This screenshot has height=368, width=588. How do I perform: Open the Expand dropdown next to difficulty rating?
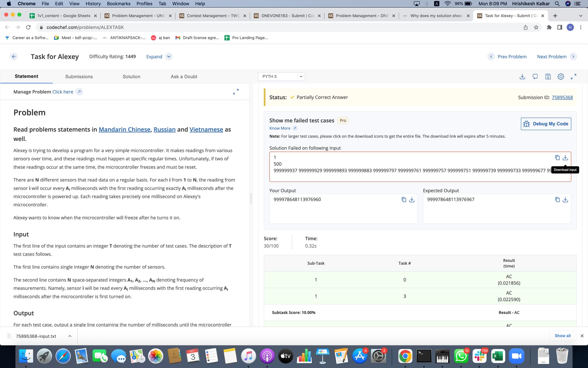click(x=169, y=56)
